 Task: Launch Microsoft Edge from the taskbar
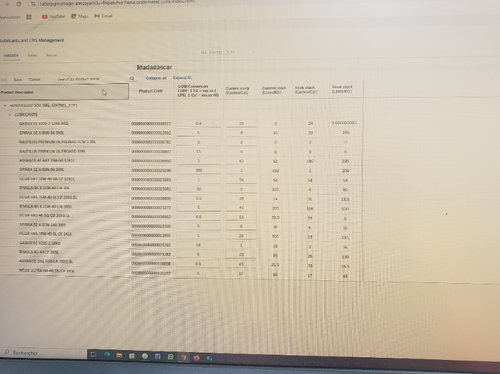coord(107,355)
